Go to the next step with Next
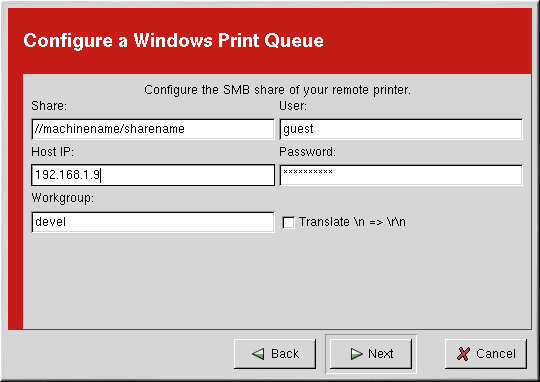The height and width of the screenshot is (382, 540). [371, 354]
